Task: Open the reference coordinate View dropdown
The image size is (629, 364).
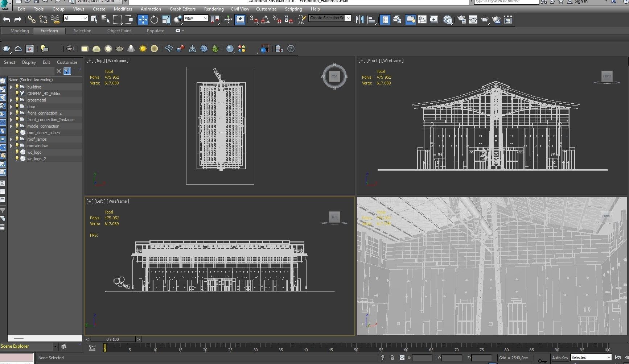Action: [x=196, y=18]
